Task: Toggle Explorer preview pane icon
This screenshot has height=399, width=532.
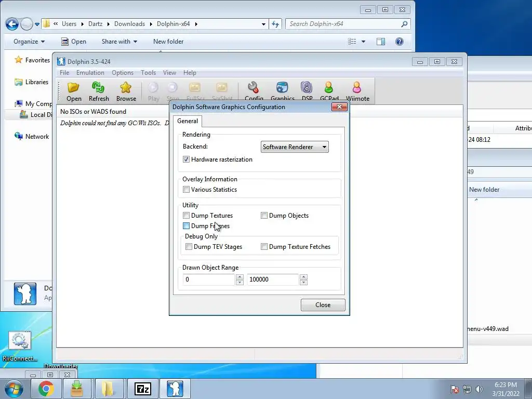Action: [381, 42]
